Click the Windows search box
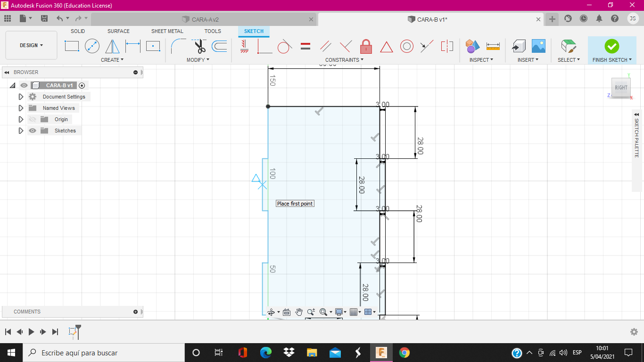 pyautogui.click(x=104, y=353)
